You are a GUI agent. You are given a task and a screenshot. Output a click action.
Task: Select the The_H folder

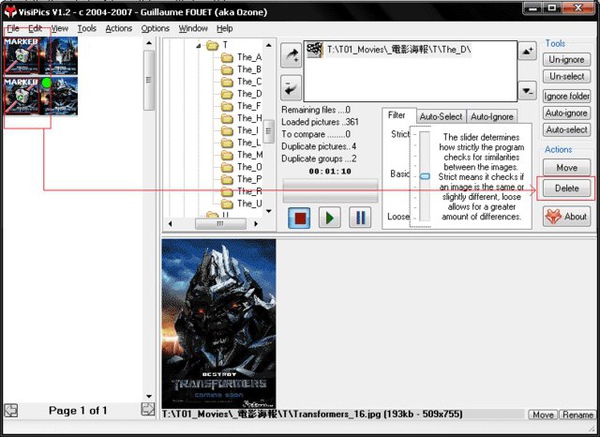(x=241, y=118)
